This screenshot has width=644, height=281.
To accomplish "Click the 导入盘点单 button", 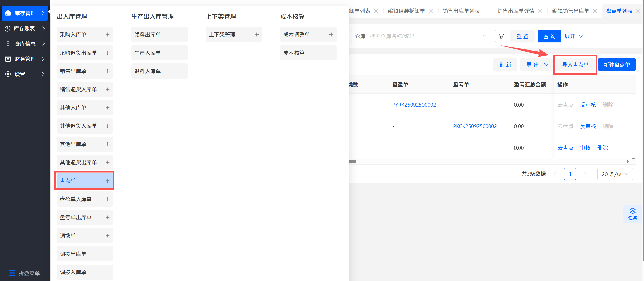I will [x=575, y=65].
